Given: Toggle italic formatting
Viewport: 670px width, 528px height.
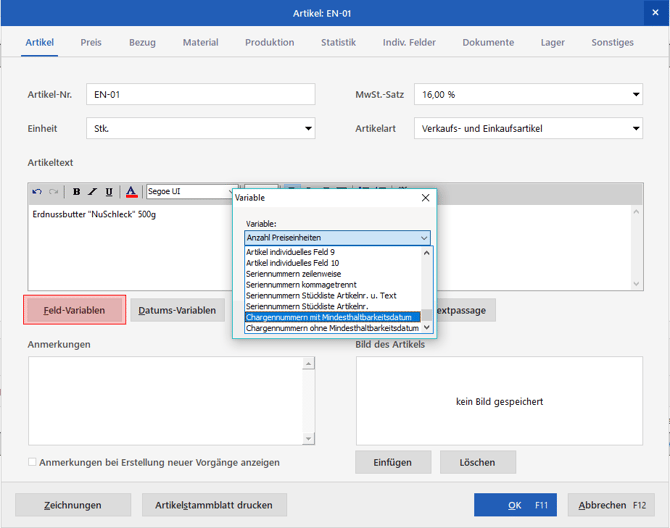Looking at the screenshot, I should click(x=93, y=192).
